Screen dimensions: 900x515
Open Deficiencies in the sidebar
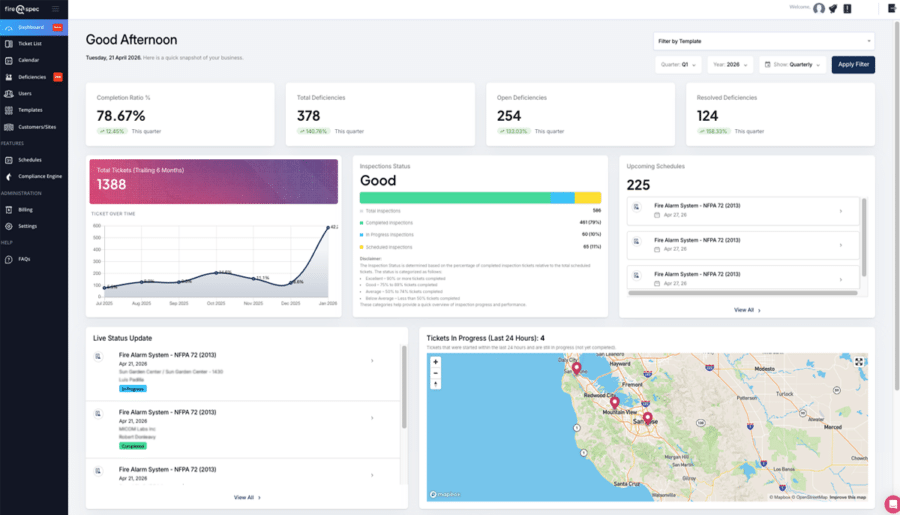point(32,77)
